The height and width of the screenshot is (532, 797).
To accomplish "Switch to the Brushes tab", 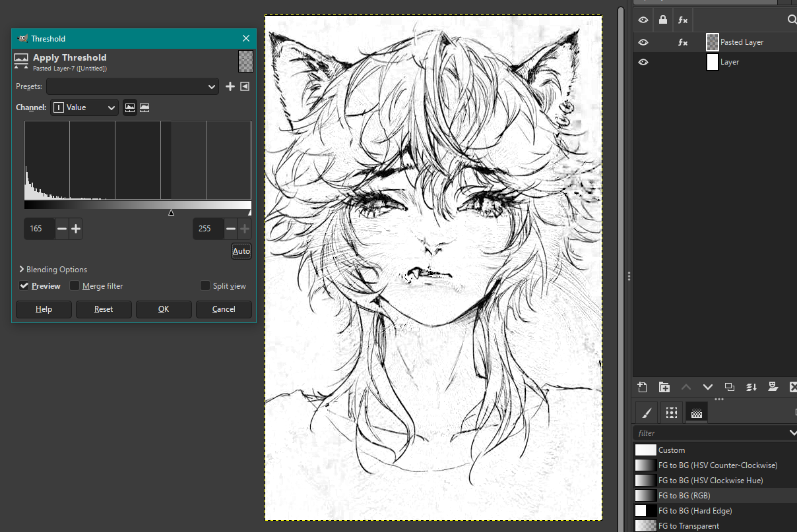I will 647,413.
